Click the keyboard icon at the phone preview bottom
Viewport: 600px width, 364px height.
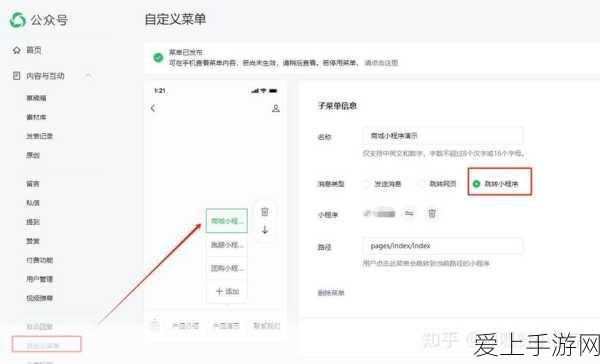point(155,325)
